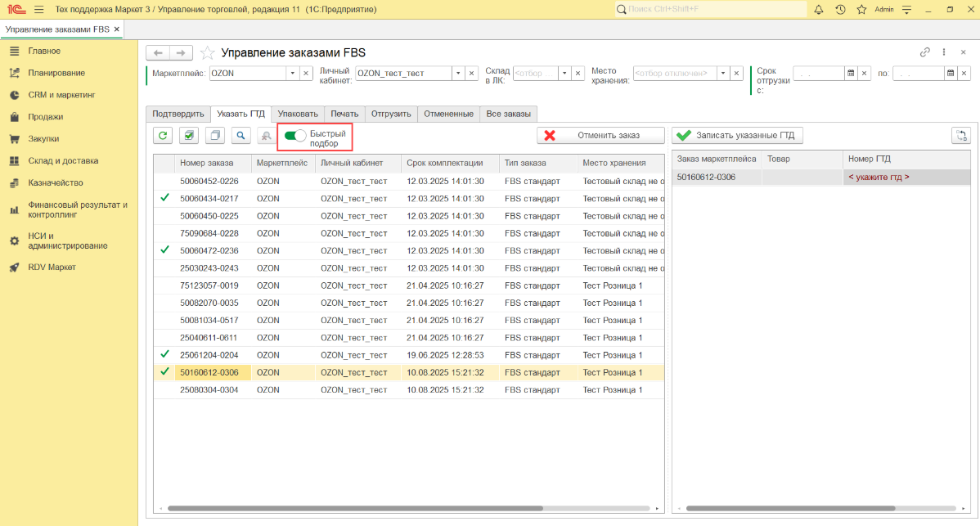Toggle checkmark for order 25061204-0204
The height and width of the screenshot is (526, 980).
click(x=165, y=355)
